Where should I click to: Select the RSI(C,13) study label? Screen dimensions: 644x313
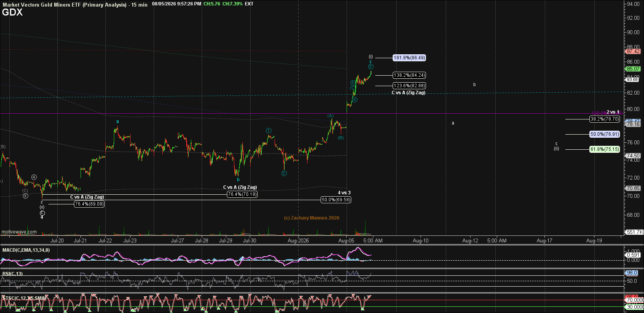(x=12, y=274)
